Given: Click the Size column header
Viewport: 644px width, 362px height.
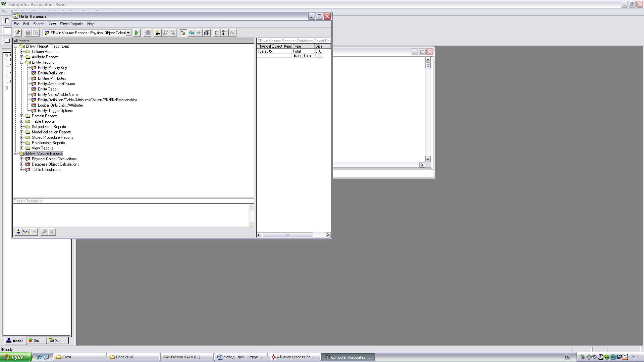Looking at the screenshot, I should pyautogui.click(x=319, y=46).
